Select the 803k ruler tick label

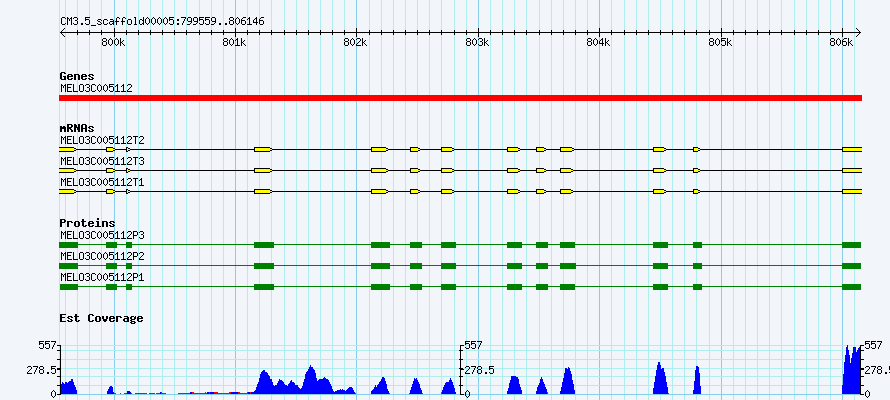tap(477, 43)
